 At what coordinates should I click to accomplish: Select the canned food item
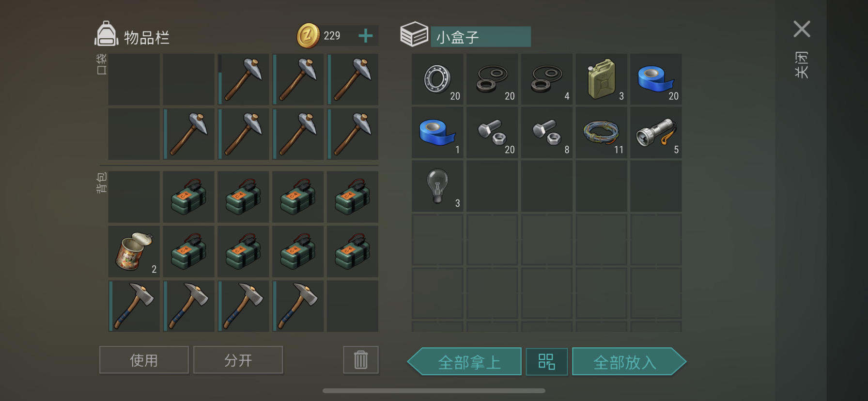[134, 251]
